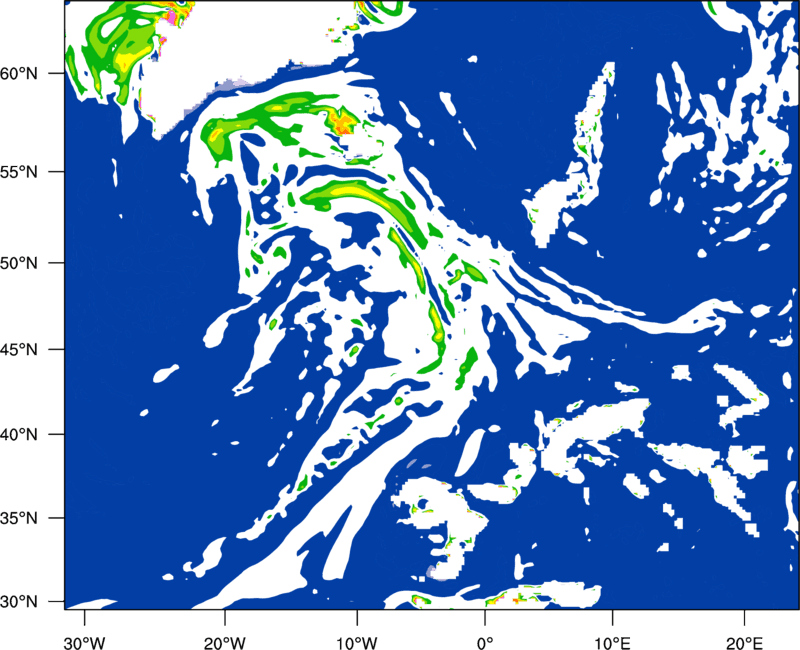Click the 50°N latitude label
Screen dimensions: 800x650
coord(19,263)
